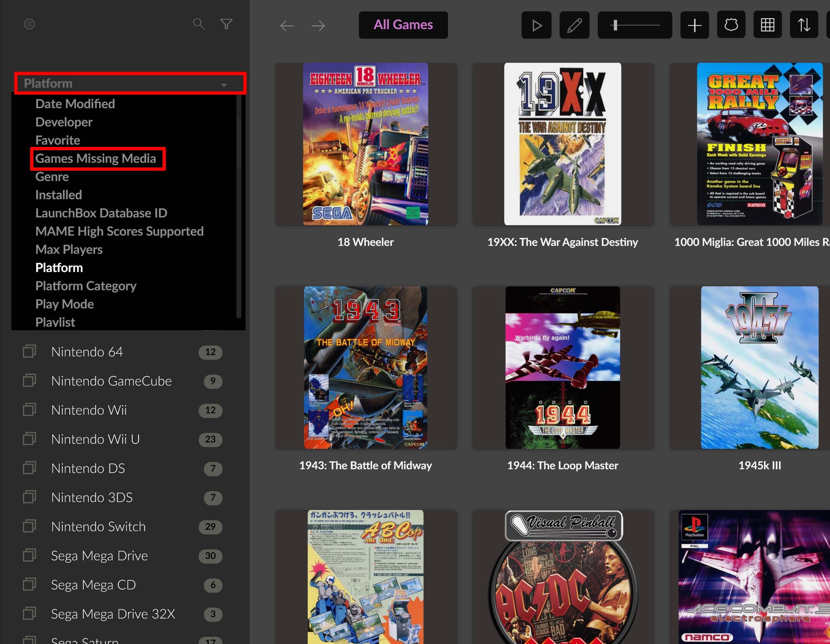The width and height of the screenshot is (830, 644).
Task: Click Nintendo Switch platform icon
Action: tap(29, 526)
